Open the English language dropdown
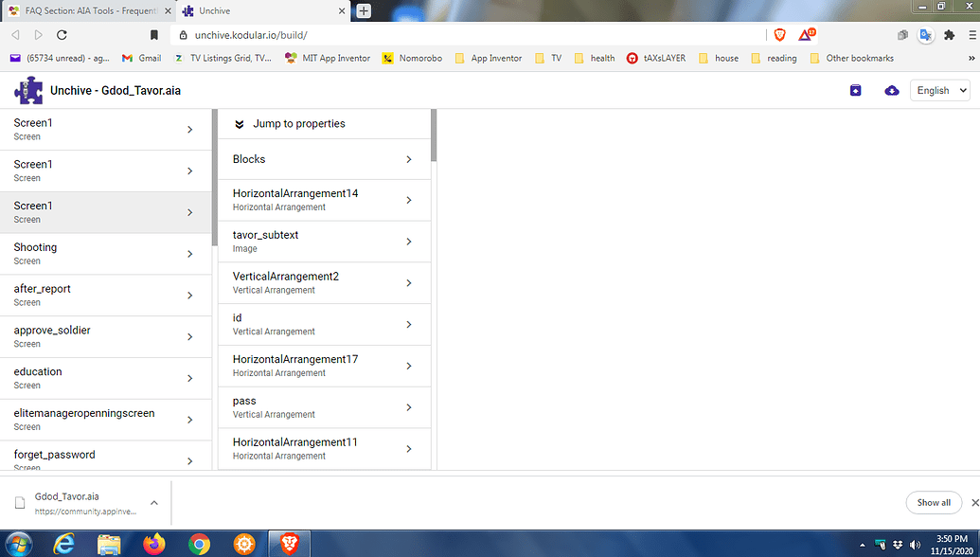The height and width of the screenshot is (557, 980). [x=940, y=91]
